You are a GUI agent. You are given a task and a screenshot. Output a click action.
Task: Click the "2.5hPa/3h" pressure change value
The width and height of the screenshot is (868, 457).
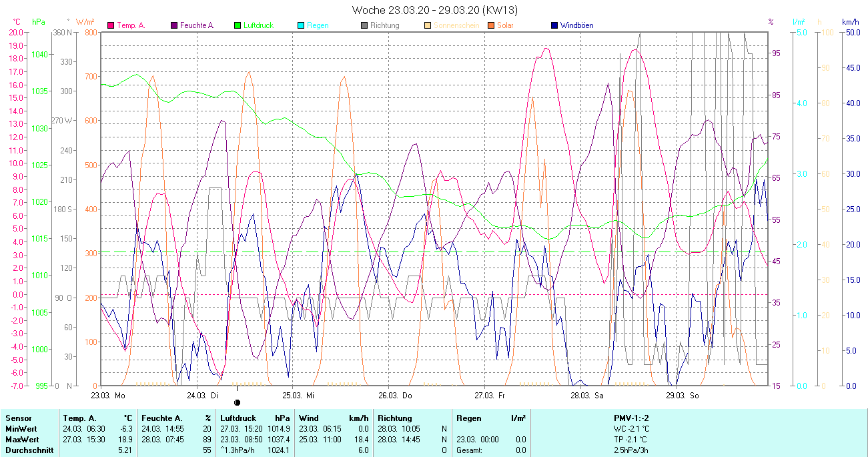click(631, 450)
